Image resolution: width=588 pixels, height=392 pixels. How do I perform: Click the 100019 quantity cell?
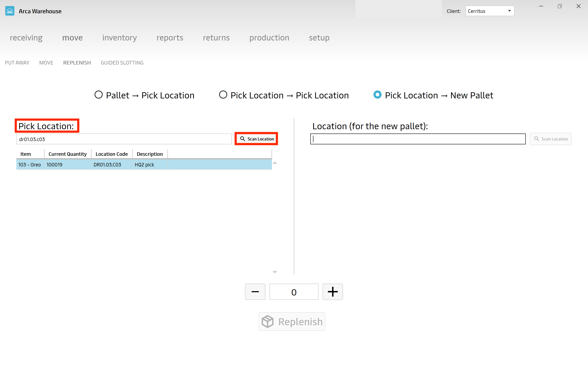(68, 165)
